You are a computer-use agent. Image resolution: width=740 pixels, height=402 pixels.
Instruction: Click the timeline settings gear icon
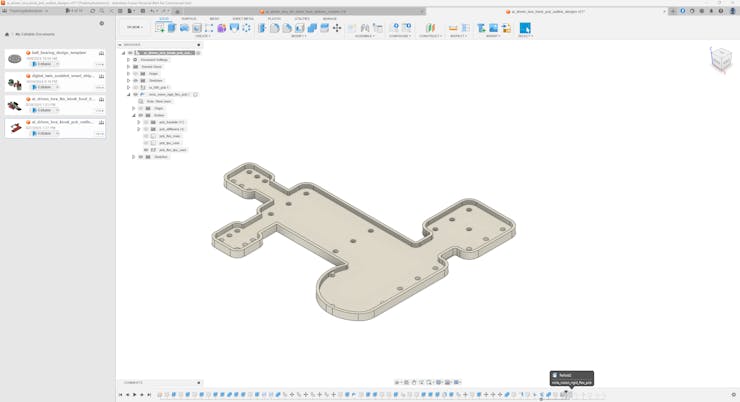pos(733,395)
